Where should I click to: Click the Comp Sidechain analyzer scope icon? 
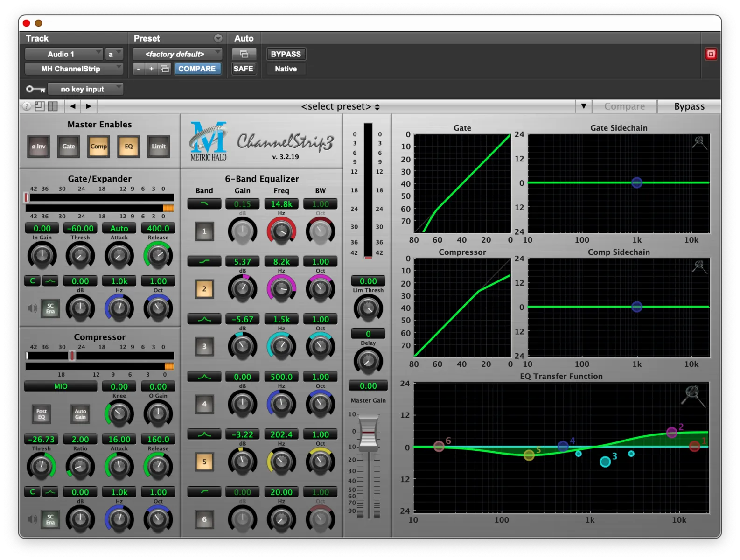pos(699,266)
